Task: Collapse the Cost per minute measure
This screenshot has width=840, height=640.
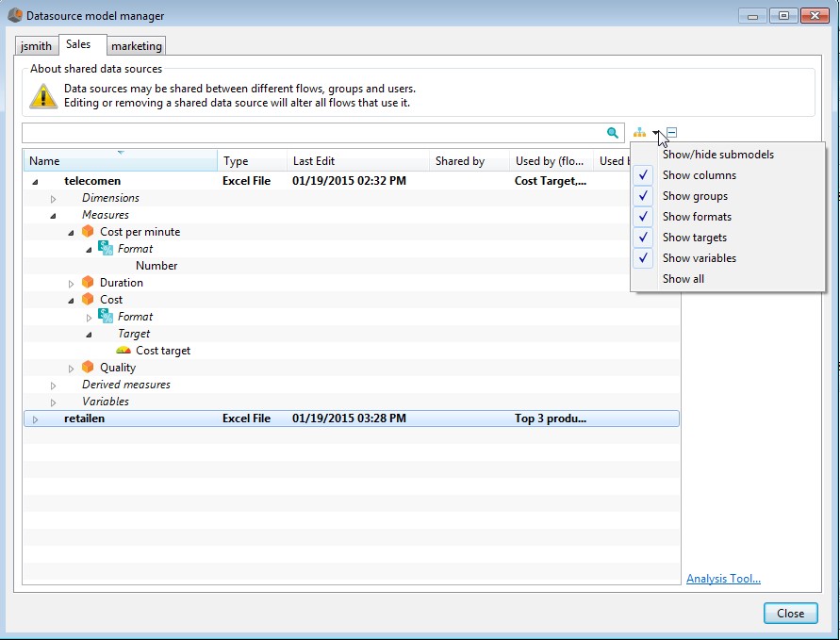Action: pyautogui.click(x=71, y=233)
